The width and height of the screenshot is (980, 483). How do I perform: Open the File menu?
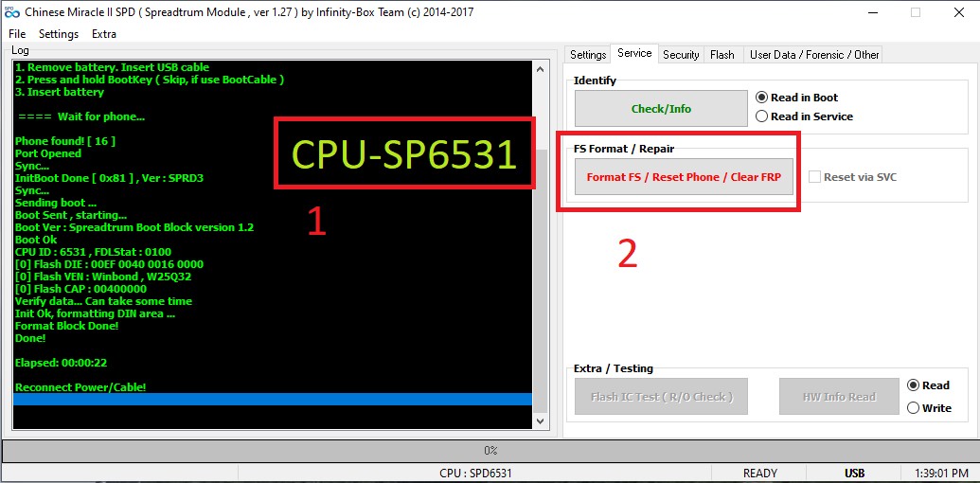(17, 34)
